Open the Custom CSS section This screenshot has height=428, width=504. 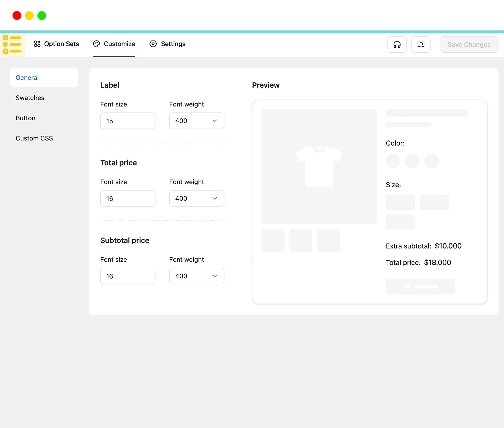(x=34, y=138)
